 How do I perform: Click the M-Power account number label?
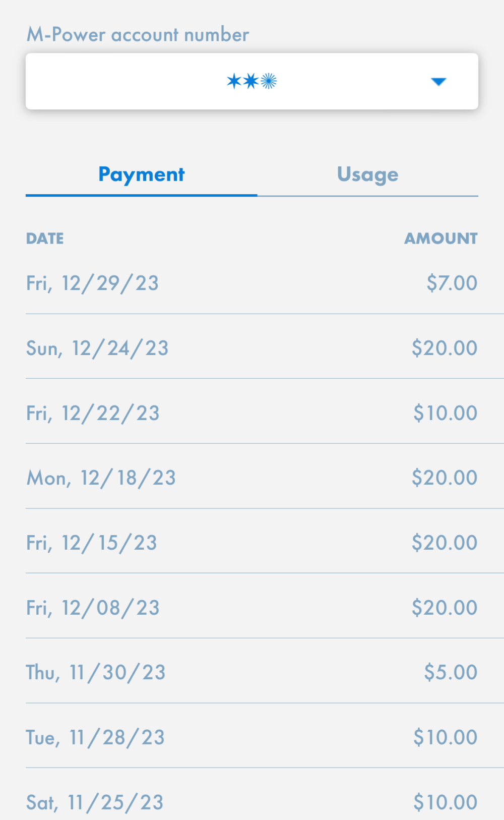click(138, 35)
